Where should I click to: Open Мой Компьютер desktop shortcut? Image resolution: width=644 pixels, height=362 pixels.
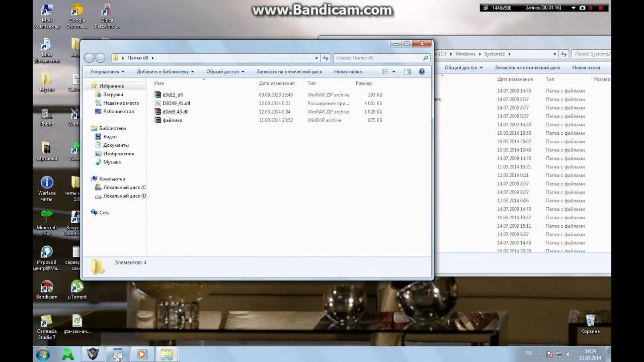[x=47, y=17]
